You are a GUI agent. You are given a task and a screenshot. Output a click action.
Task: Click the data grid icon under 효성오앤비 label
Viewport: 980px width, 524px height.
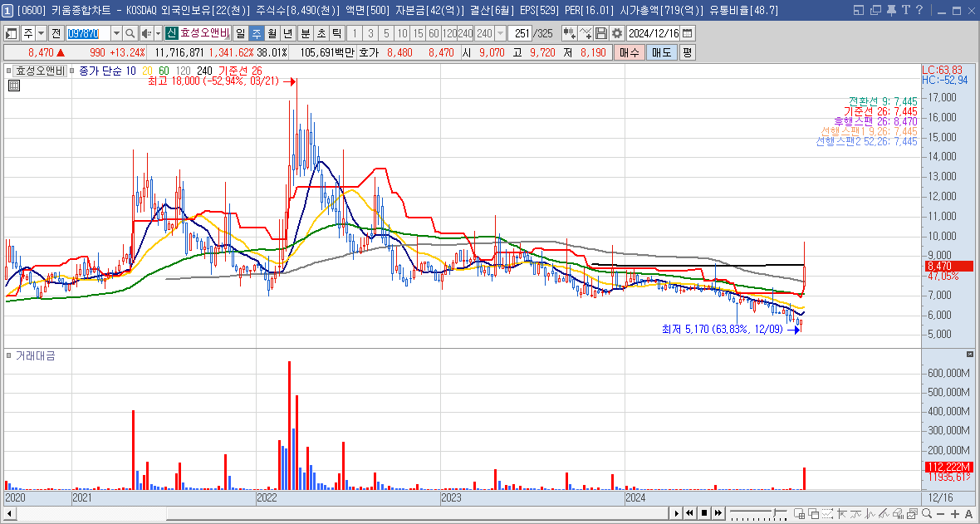[x=14, y=86]
